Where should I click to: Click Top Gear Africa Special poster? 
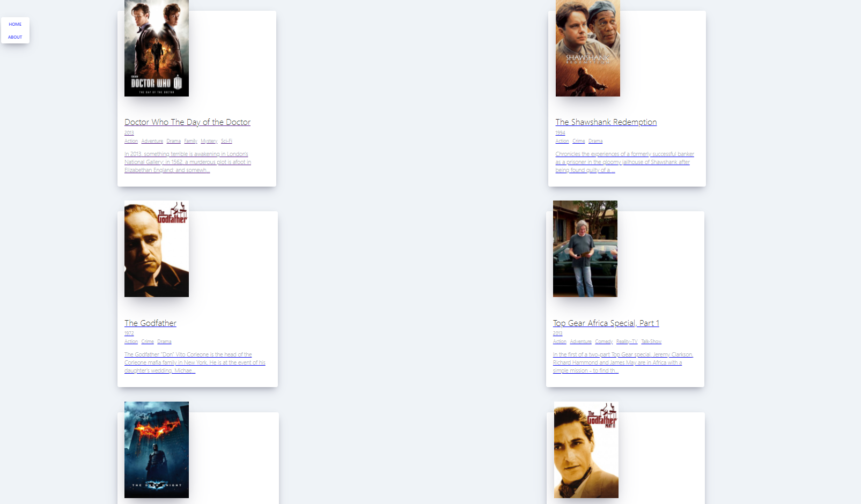(x=585, y=249)
